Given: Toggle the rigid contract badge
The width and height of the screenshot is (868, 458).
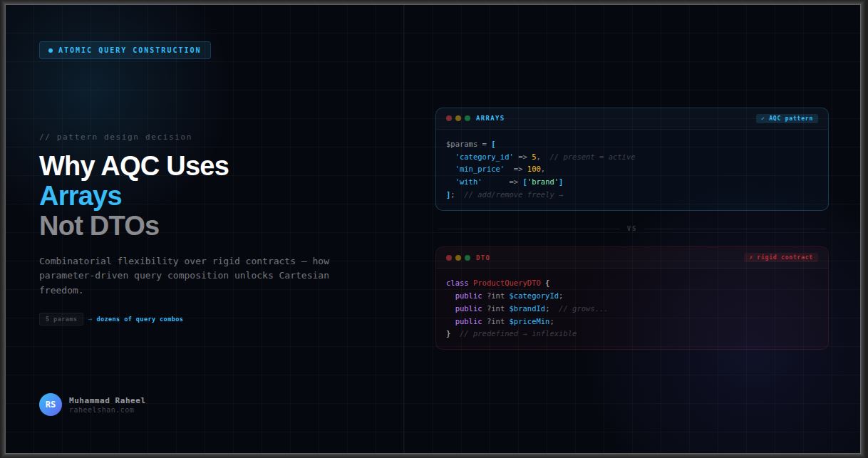Looking at the screenshot, I should (781, 257).
